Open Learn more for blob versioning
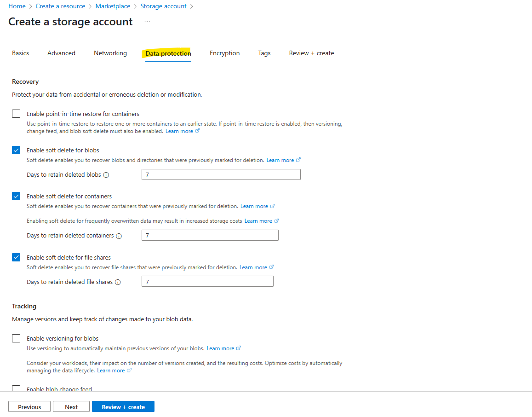The width and height of the screenshot is (532, 417). tap(221, 349)
